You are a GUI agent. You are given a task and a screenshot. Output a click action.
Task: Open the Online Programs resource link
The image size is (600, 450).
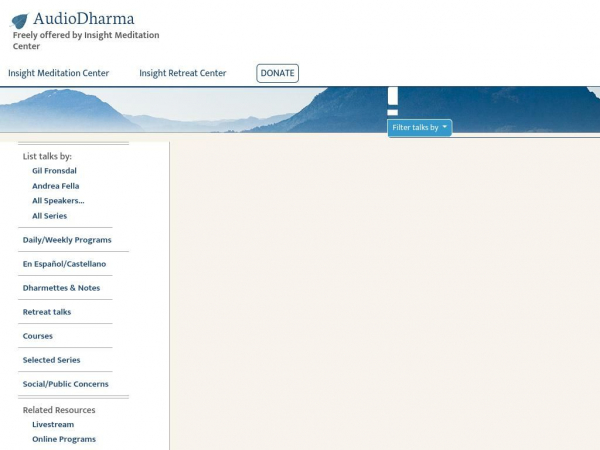[64, 439]
